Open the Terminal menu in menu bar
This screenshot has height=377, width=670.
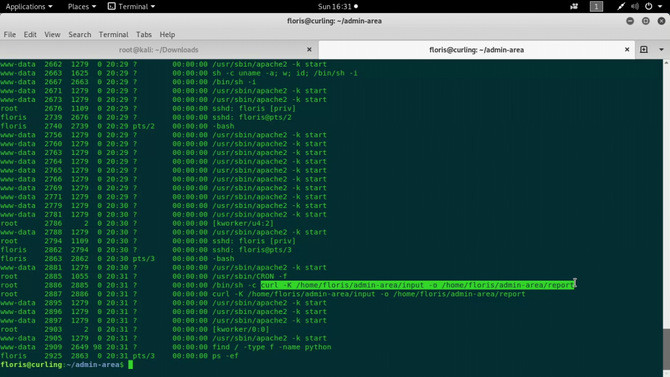113,35
